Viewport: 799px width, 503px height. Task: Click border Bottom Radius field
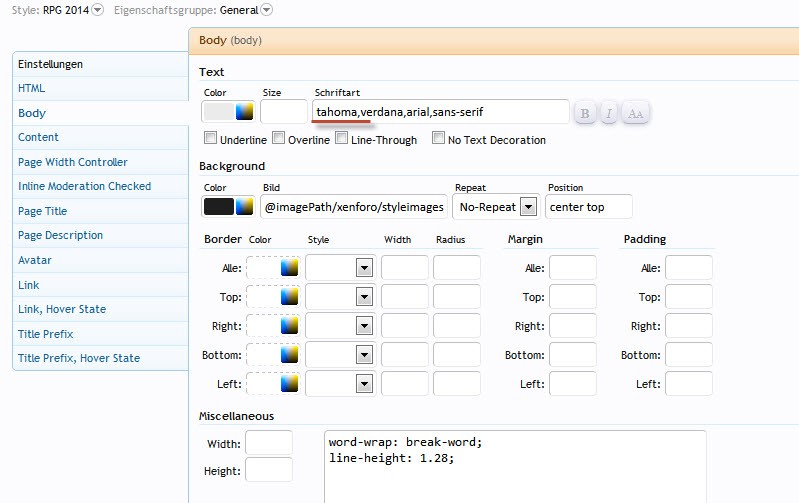tap(457, 355)
